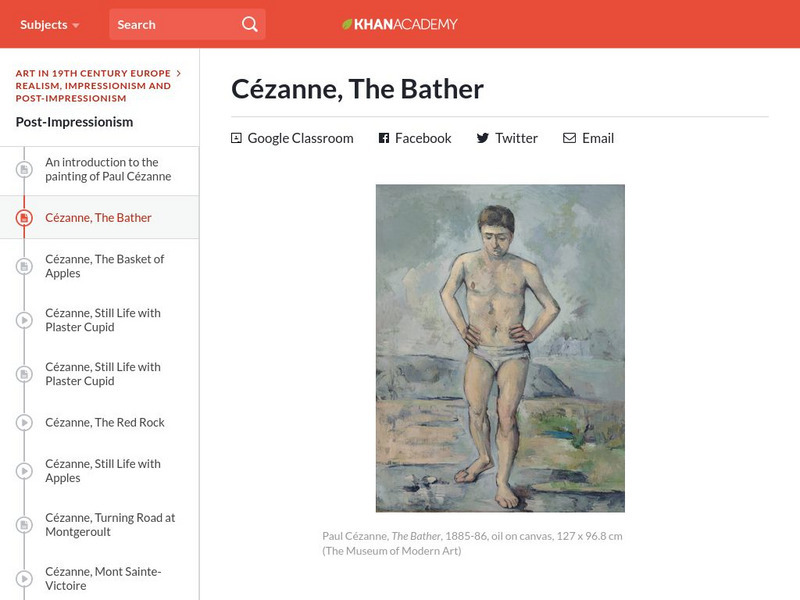
Task: Open the Subjects dropdown menu
Action: coord(50,24)
